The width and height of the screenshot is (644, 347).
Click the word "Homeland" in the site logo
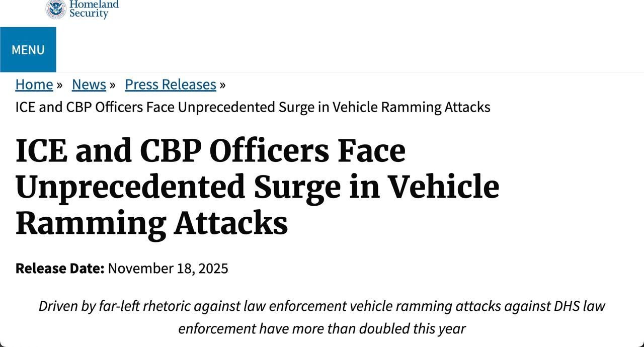(94, 5)
